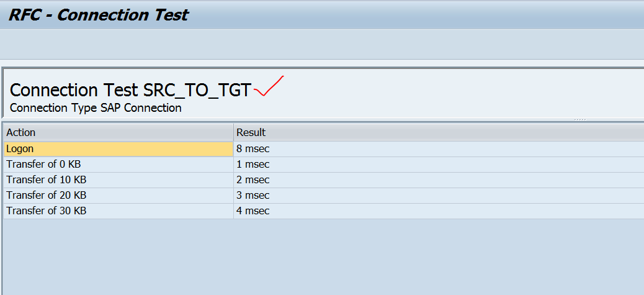The image size is (644, 295).
Task: Select the Transfer of 30 KB row
Action: pos(46,211)
